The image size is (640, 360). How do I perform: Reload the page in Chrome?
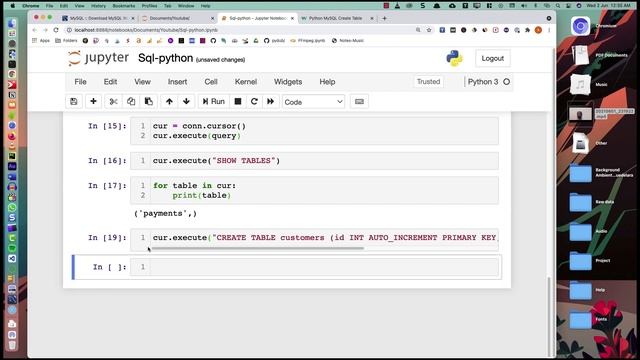pos(56,30)
